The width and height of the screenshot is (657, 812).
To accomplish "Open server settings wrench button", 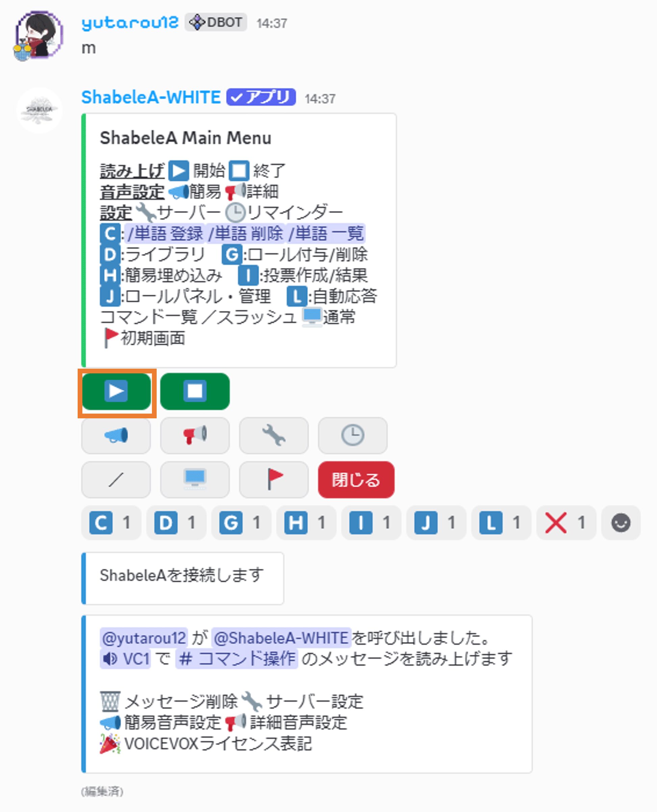I will click(x=273, y=435).
